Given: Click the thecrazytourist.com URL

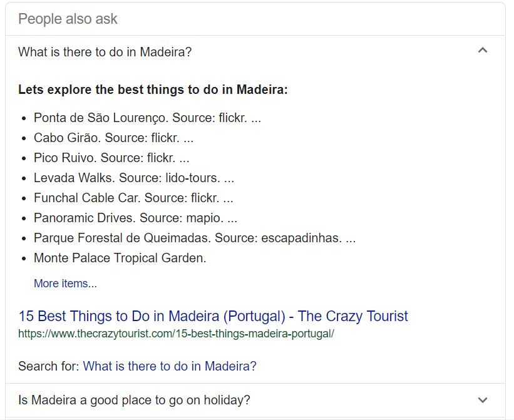Looking at the screenshot, I should [176, 334].
